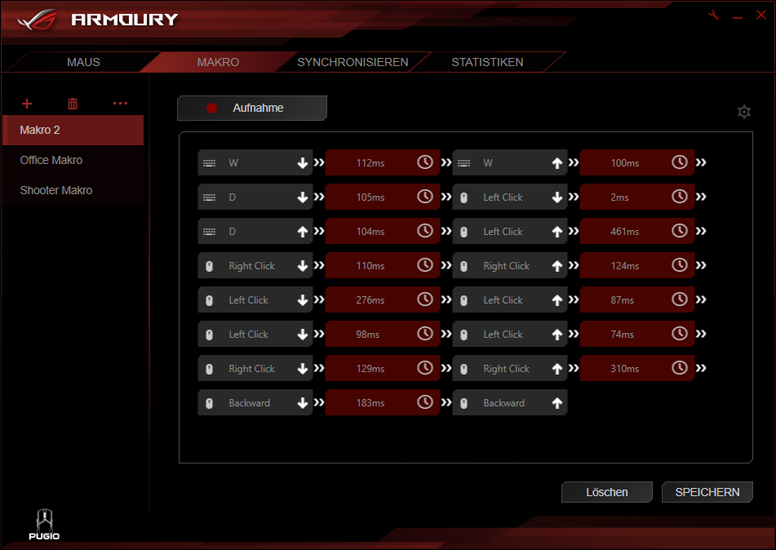This screenshot has width=776, height=550.
Task: Start recording with Aufnahme button
Action: tap(252, 108)
